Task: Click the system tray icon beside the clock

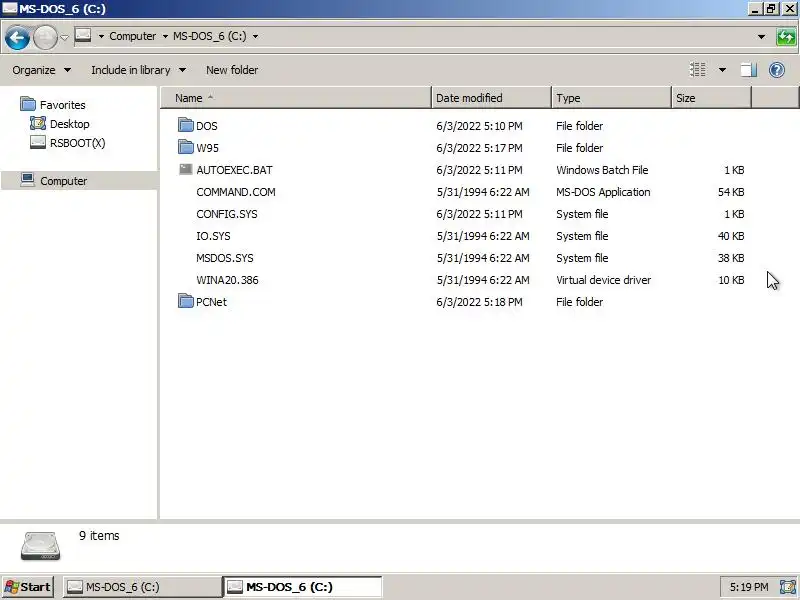Action: 787,587
